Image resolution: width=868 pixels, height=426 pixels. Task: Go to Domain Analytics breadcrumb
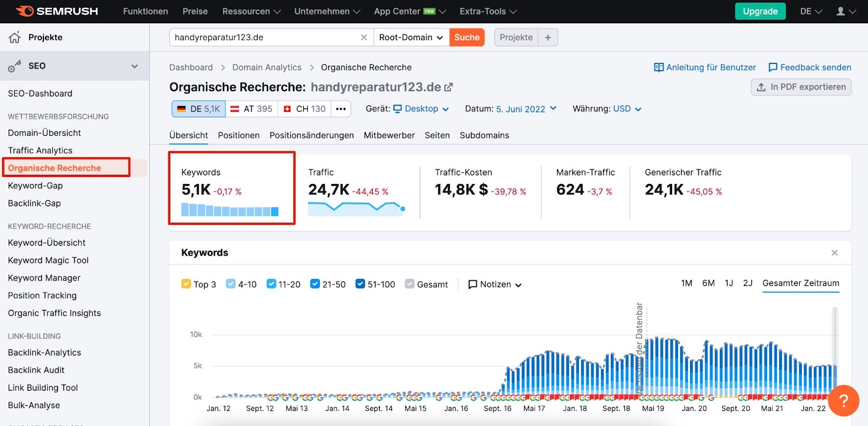(267, 67)
